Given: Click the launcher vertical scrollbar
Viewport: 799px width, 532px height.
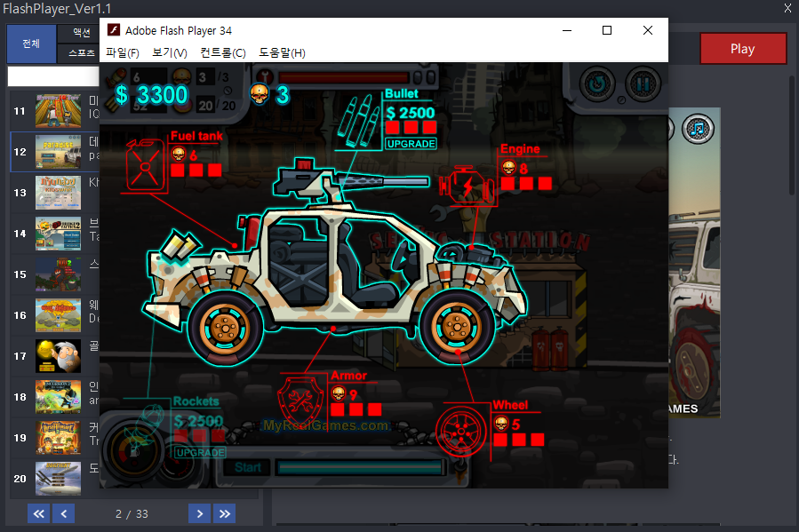Looking at the screenshot, I should (791, 135).
